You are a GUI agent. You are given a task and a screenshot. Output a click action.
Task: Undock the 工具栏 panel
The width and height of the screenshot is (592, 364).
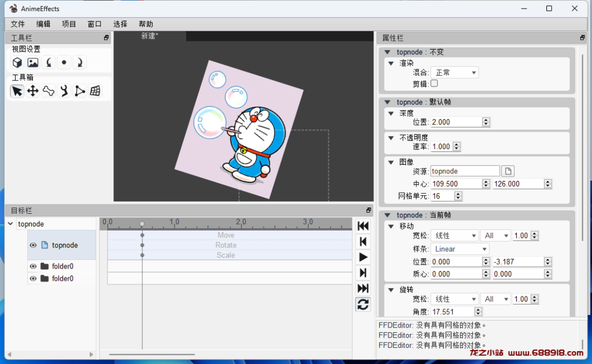pos(106,38)
